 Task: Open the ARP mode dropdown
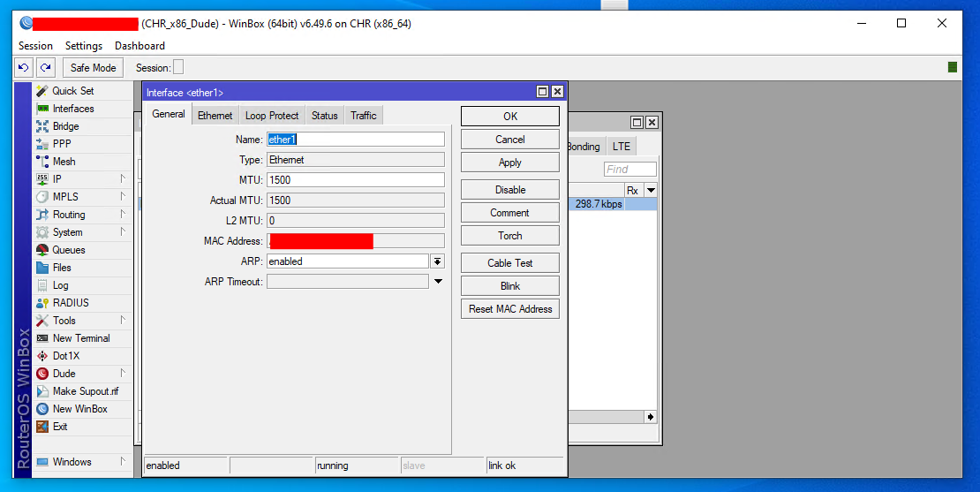[x=438, y=261]
